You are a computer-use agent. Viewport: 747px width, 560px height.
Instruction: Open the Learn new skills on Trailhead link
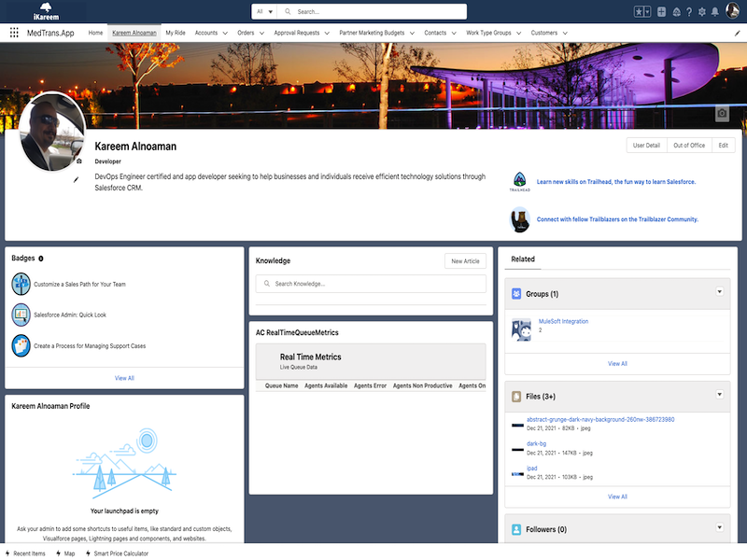[x=616, y=182]
